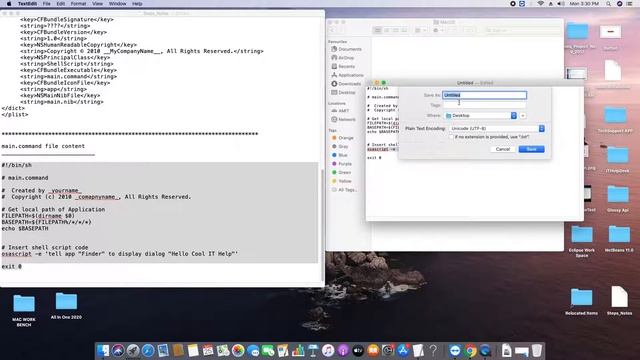Click the Finder action gear button

coord(438,31)
